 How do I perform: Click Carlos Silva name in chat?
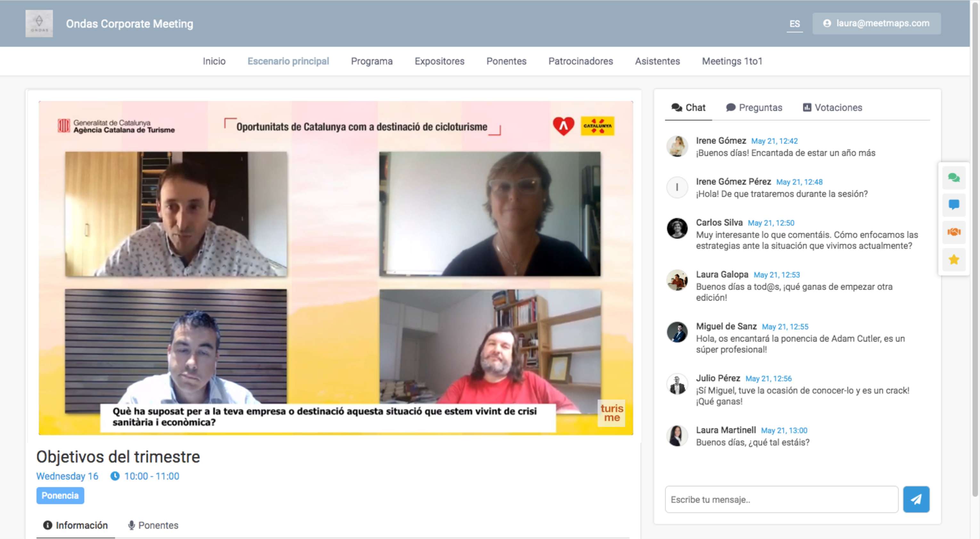click(719, 222)
